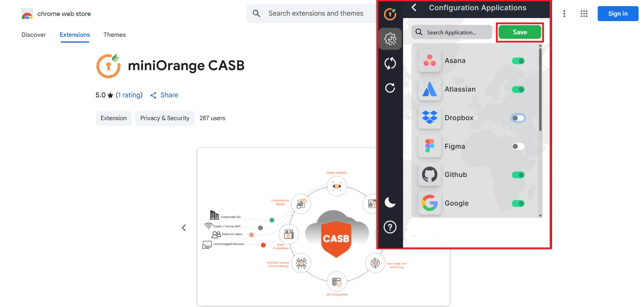
Task: Click the scrollbar down arrow in the app list
Action: coord(540,215)
